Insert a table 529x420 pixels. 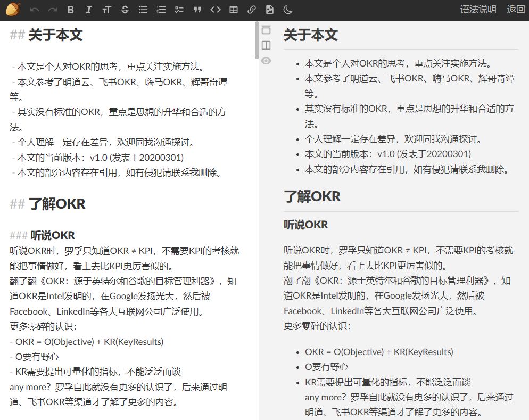[x=233, y=9]
